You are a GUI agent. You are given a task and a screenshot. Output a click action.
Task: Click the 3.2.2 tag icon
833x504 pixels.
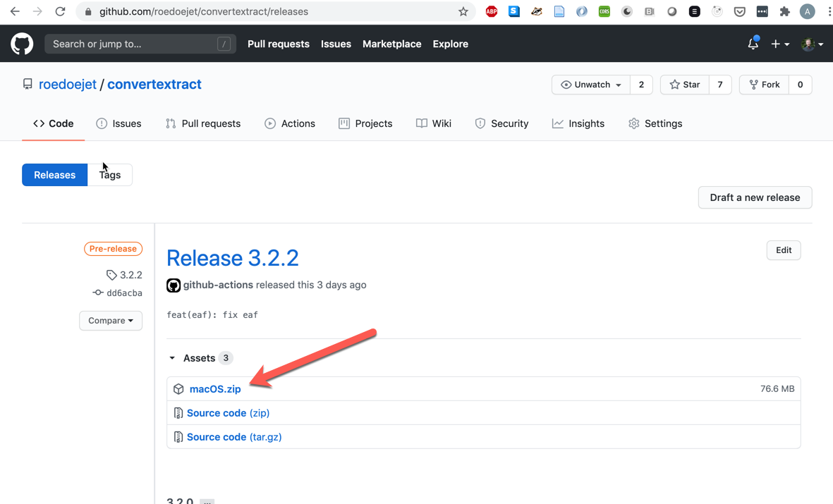tap(111, 275)
